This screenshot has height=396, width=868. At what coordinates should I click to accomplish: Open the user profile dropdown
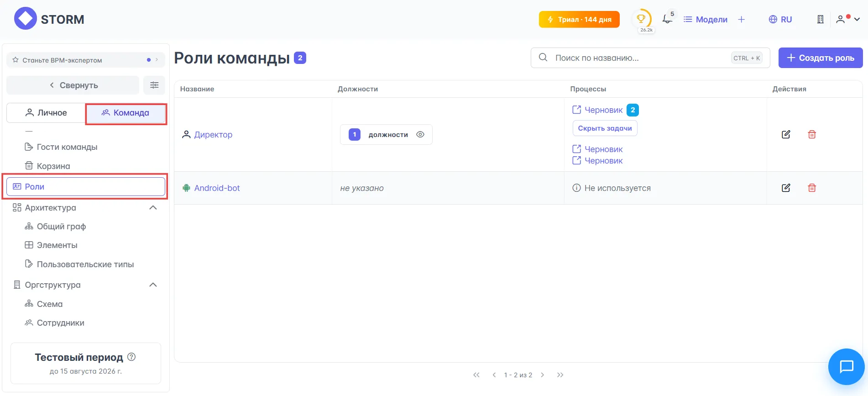(847, 19)
